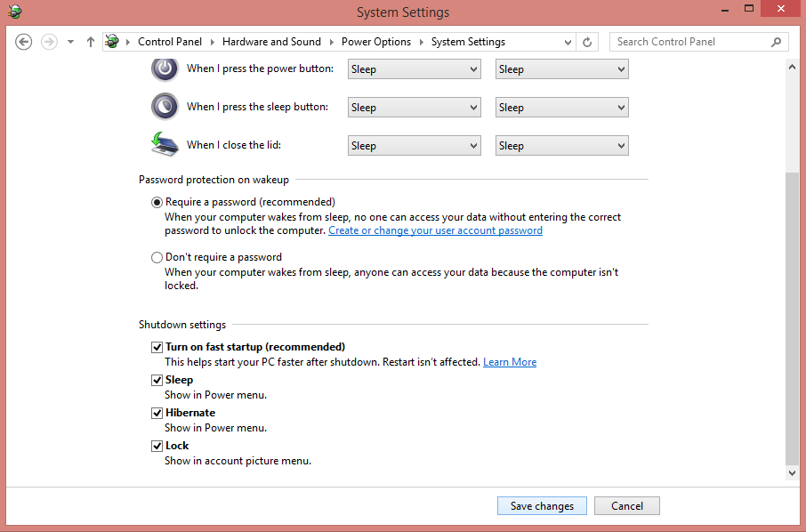This screenshot has height=532, width=806.
Task: Click the title bar app icon
Action: coord(15,12)
